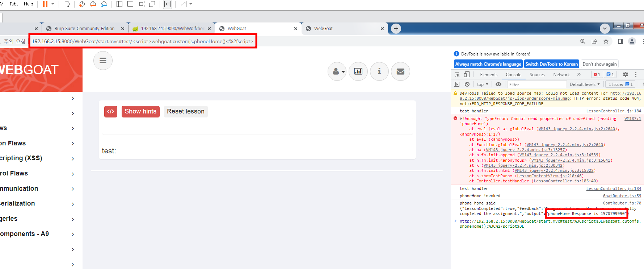Switch to unity mode icon
This screenshot has width=644, height=269.
click(x=152, y=4)
